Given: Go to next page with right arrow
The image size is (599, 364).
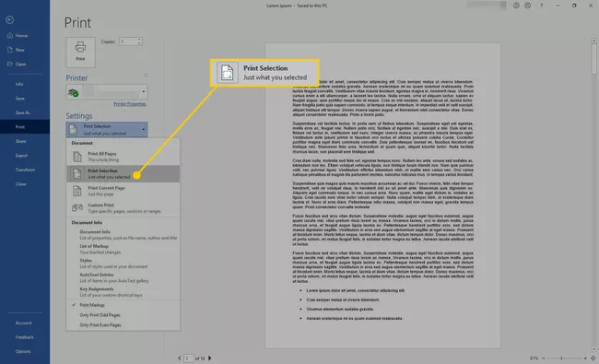Looking at the screenshot, I should pos(210,358).
